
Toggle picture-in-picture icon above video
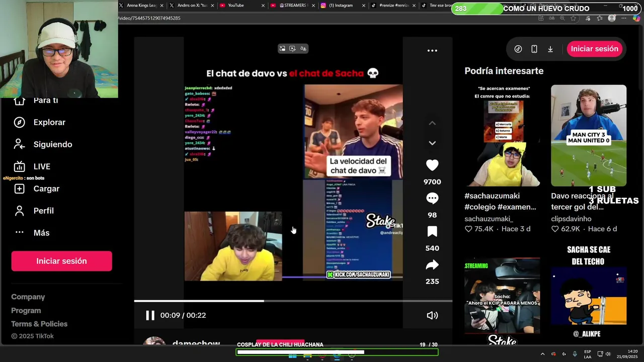click(x=282, y=49)
